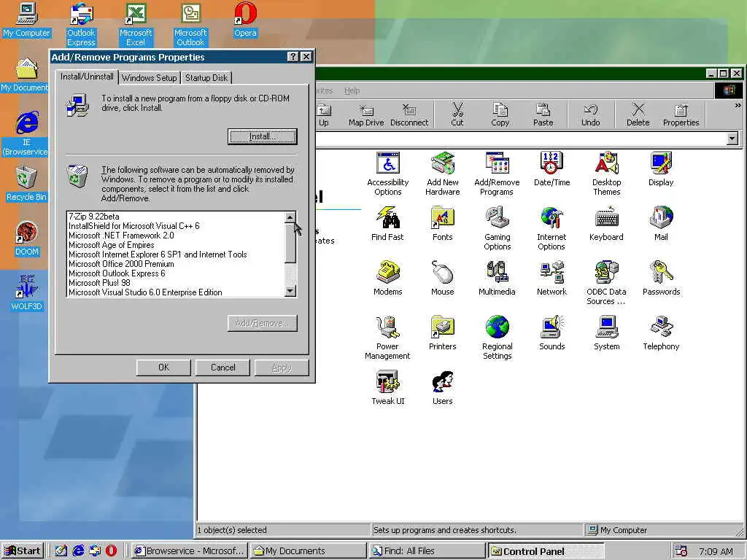747x560 pixels.
Task: Click OK in Add/Remove Programs dialog
Action: [163, 367]
